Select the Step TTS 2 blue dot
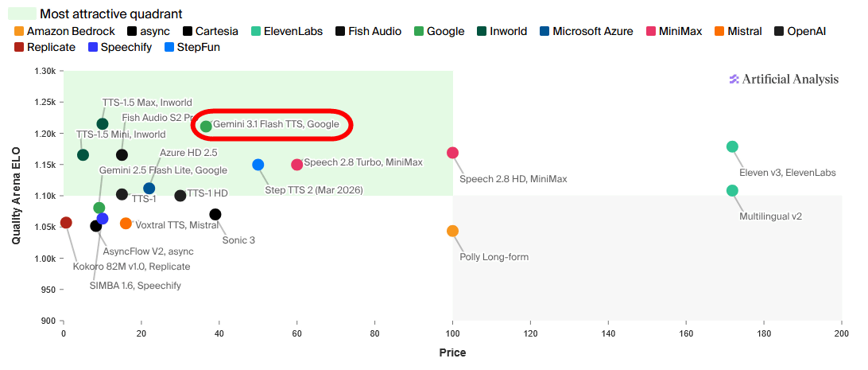This screenshot has height=370, width=868. tap(258, 165)
